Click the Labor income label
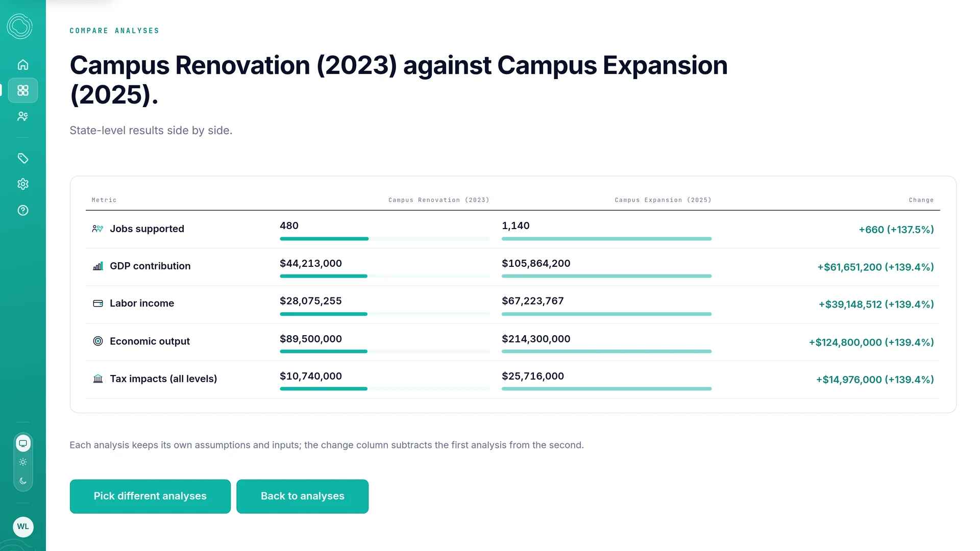Screen dimensions: 980x551 click(x=142, y=304)
